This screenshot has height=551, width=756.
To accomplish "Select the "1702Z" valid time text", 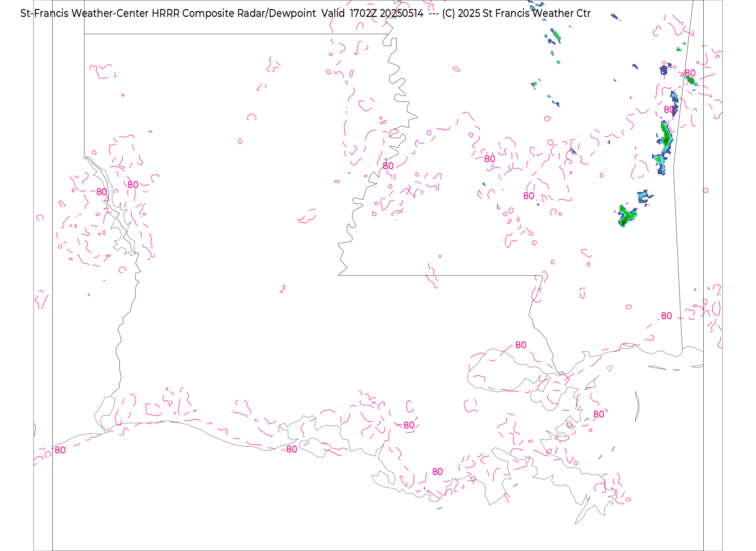I will (x=363, y=13).
